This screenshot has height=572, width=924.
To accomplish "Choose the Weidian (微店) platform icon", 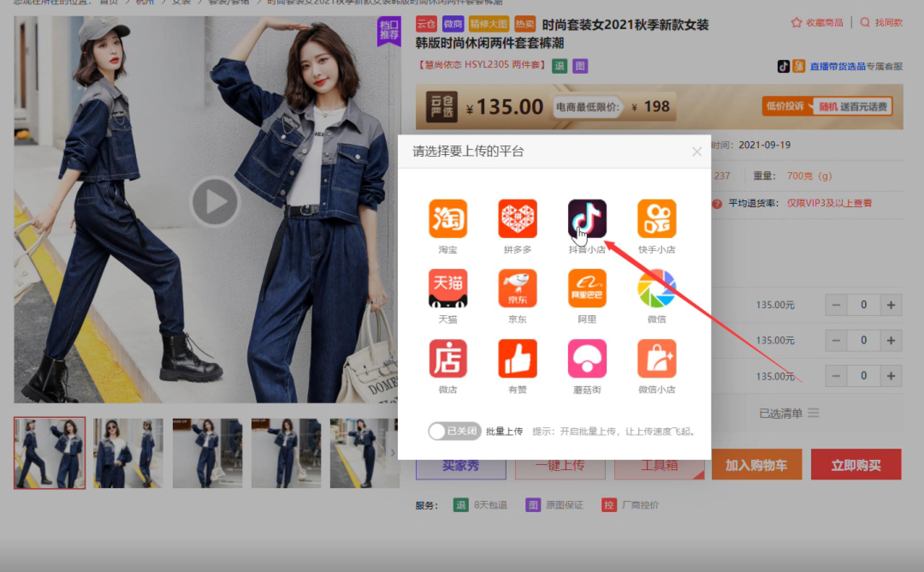I will (448, 358).
